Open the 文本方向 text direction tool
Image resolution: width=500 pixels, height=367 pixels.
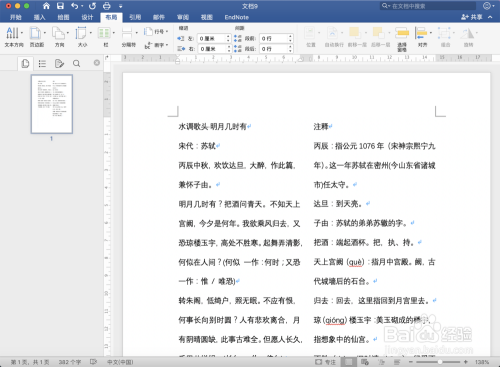click(14, 37)
